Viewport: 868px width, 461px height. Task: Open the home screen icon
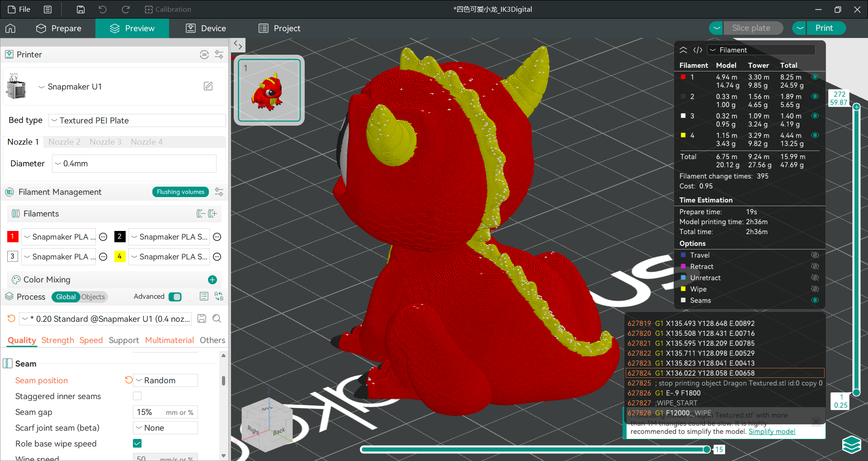pos(10,28)
